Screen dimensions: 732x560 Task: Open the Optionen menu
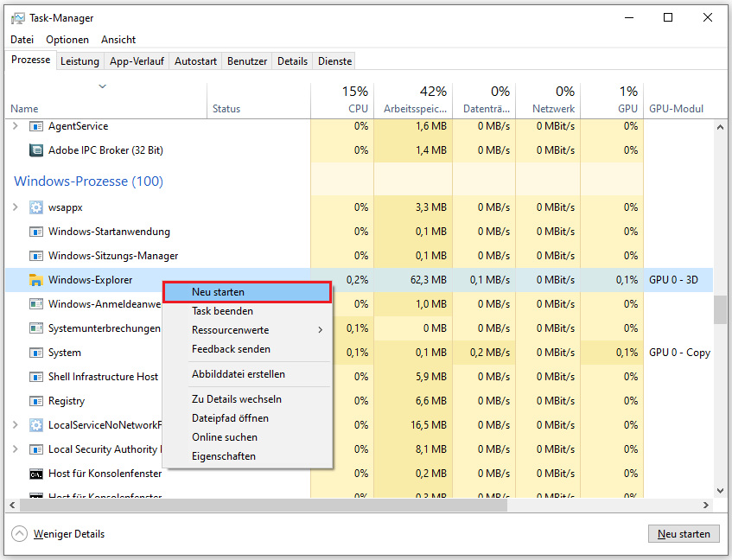point(67,39)
